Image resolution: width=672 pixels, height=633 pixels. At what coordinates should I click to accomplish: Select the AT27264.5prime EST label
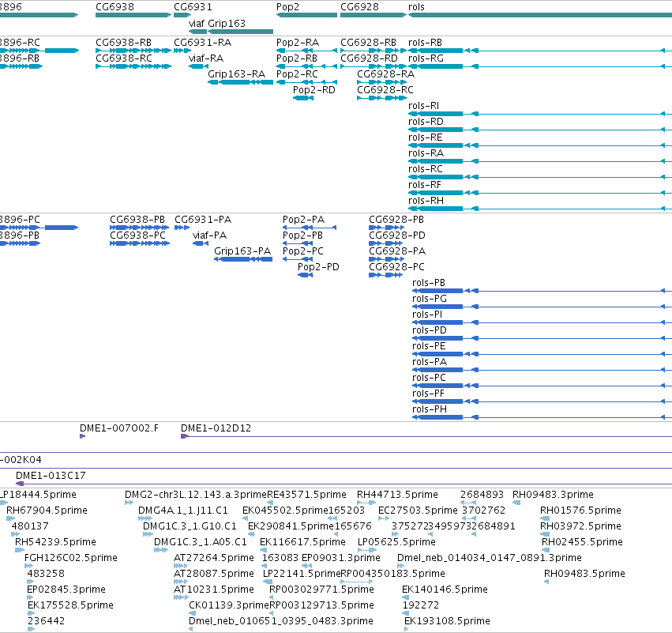pyautogui.click(x=214, y=558)
